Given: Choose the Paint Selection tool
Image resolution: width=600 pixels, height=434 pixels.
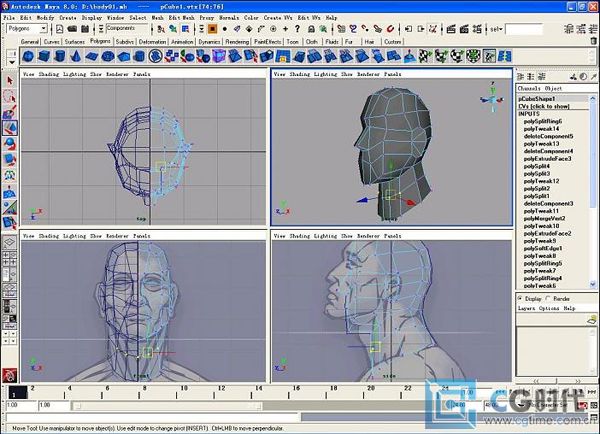Looking at the screenshot, I should [x=10, y=112].
